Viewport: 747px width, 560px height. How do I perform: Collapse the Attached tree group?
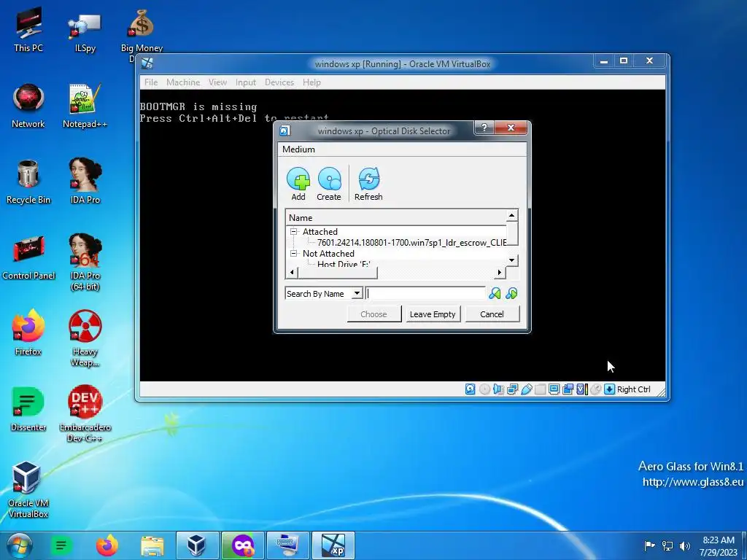(x=293, y=231)
